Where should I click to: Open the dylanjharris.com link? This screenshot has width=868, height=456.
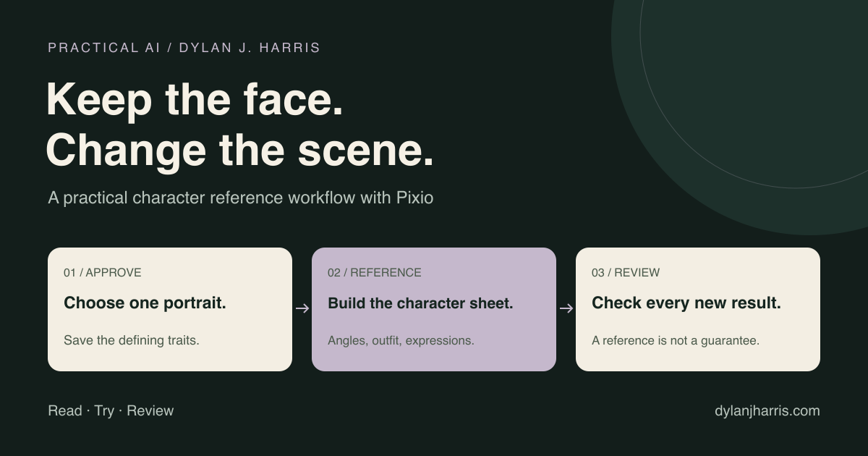[x=767, y=411]
